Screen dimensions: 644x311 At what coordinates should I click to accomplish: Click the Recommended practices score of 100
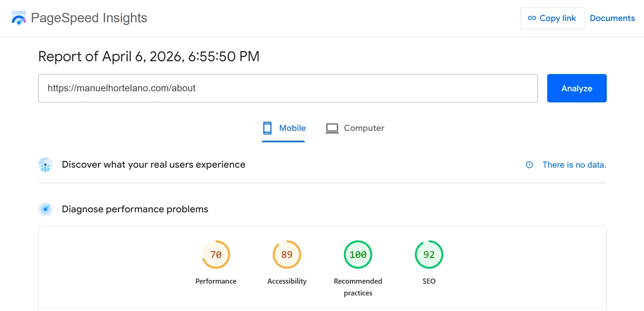pyautogui.click(x=358, y=254)
